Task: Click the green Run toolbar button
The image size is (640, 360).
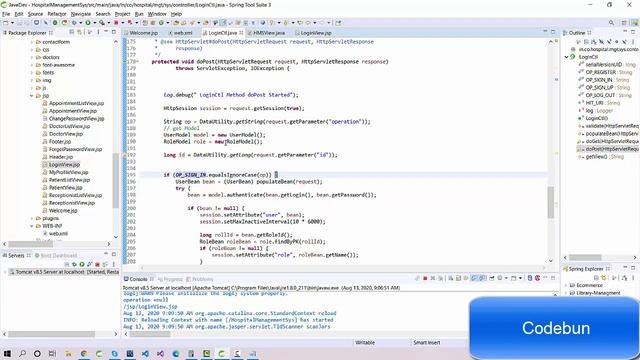Action: [x=88, y=23]
